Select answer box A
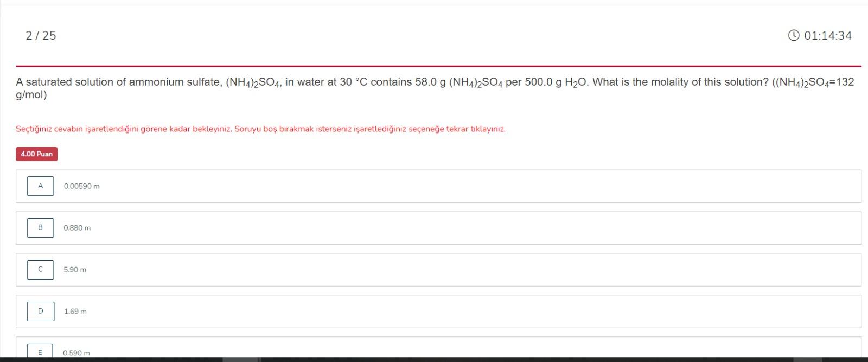 click(40, 186)
